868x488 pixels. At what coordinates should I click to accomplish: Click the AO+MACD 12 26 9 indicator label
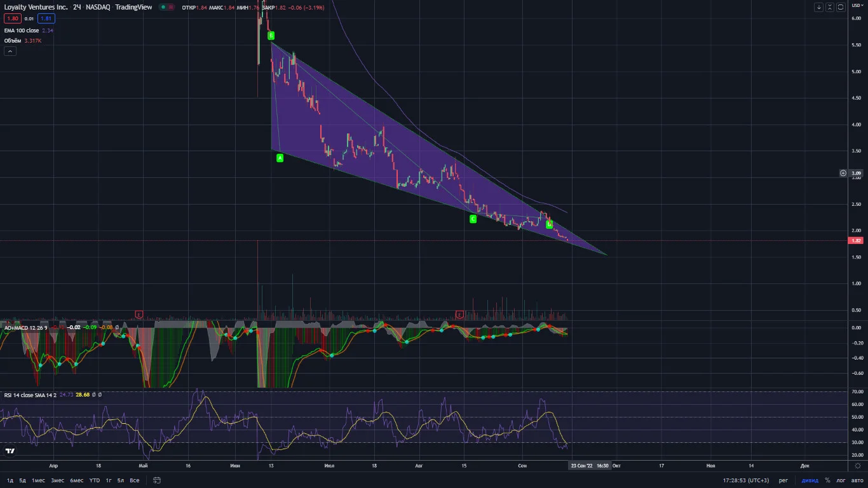27,327
